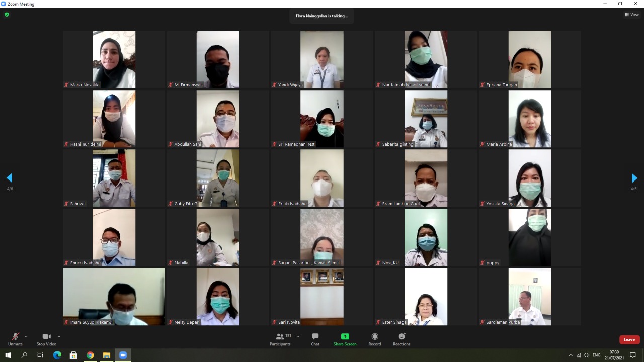This screenshot has width=644, height=362.
Task: Select Maria Novalita's video tile
Action: (x=114, y=59)
